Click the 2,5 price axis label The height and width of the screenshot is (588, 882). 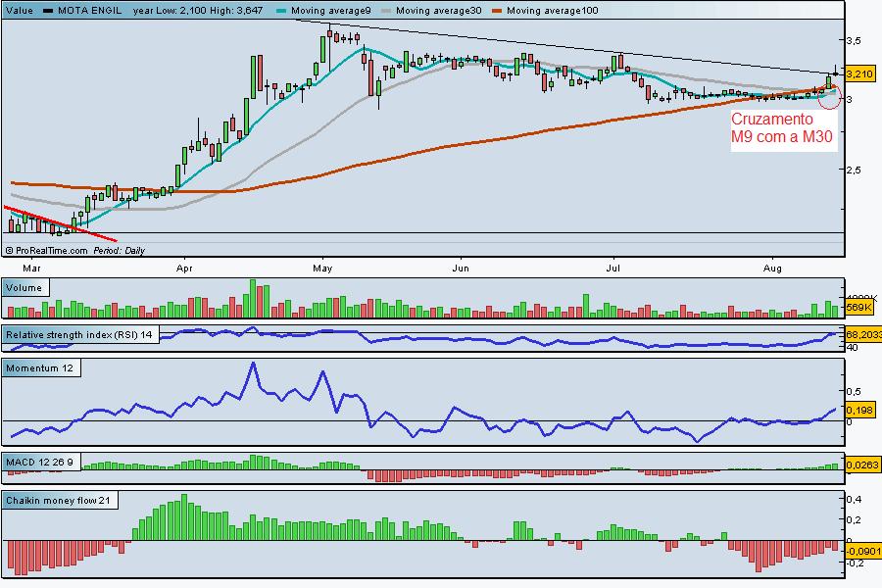854,170
